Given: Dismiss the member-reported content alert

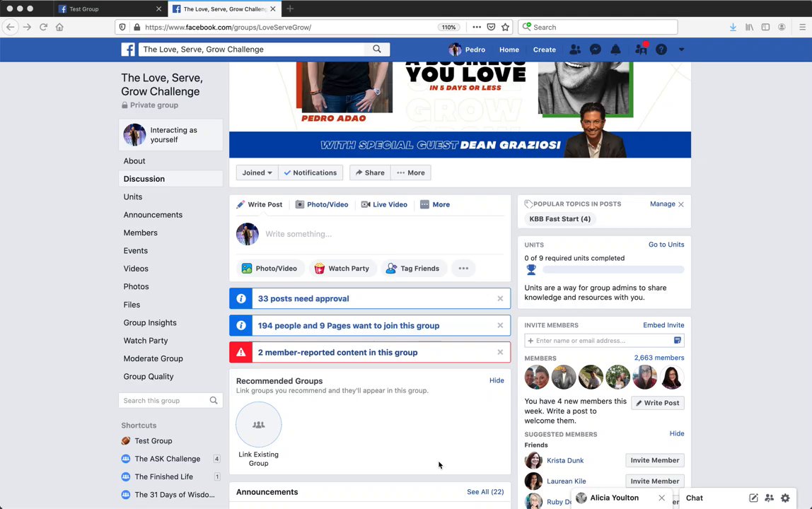Looking at the screenshot, I should pos(500,353).
